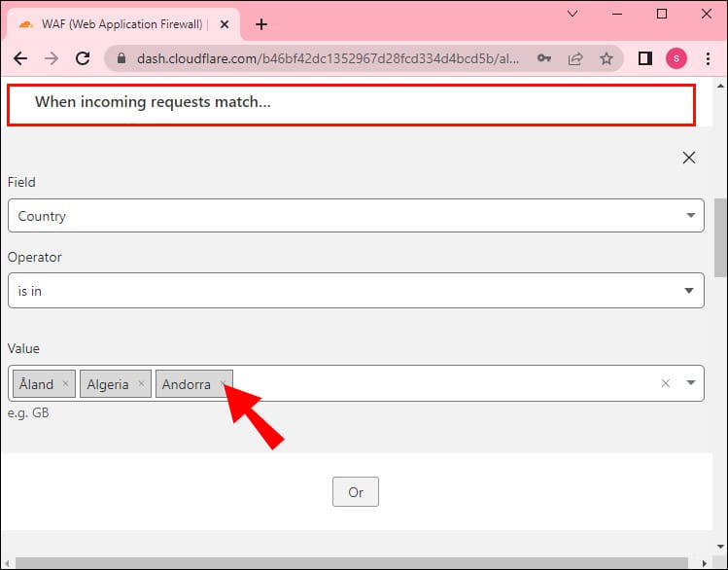Share this page from address bar
728x570 pixels.
(x=575, y=58)
